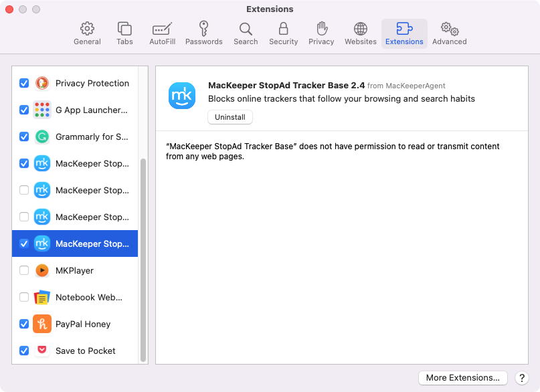
Task: Uncheck the Grammarly for Safari checkbox
Action: point(24,136)
